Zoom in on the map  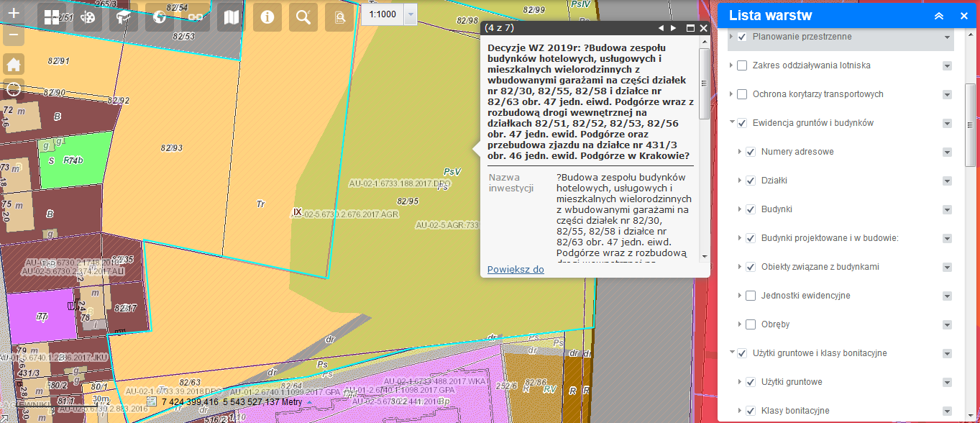pos(14,13)
